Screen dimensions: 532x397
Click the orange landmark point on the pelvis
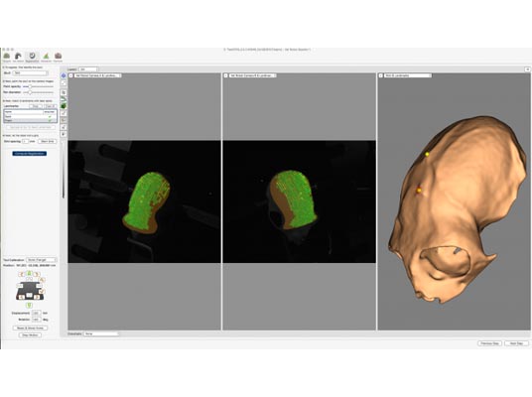point(419,191)
